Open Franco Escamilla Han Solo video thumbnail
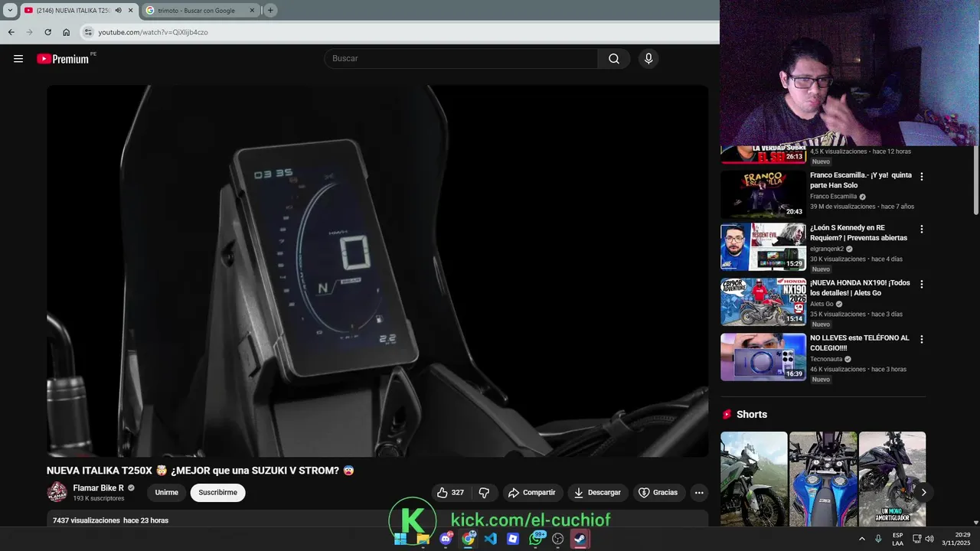980x551 pixels. pyautogui.click(x=763, y=194)
